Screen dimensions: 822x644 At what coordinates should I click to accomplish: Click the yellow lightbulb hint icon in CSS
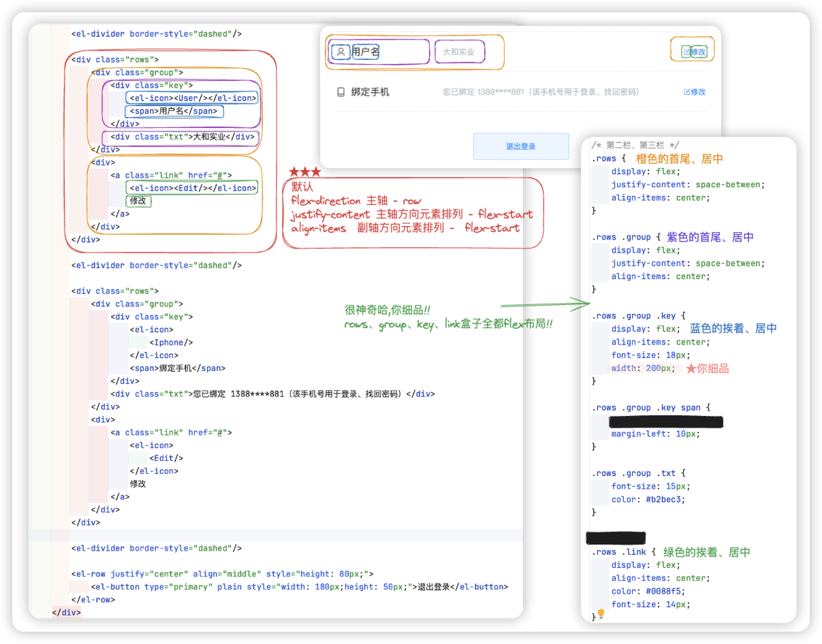coord(601,613)
